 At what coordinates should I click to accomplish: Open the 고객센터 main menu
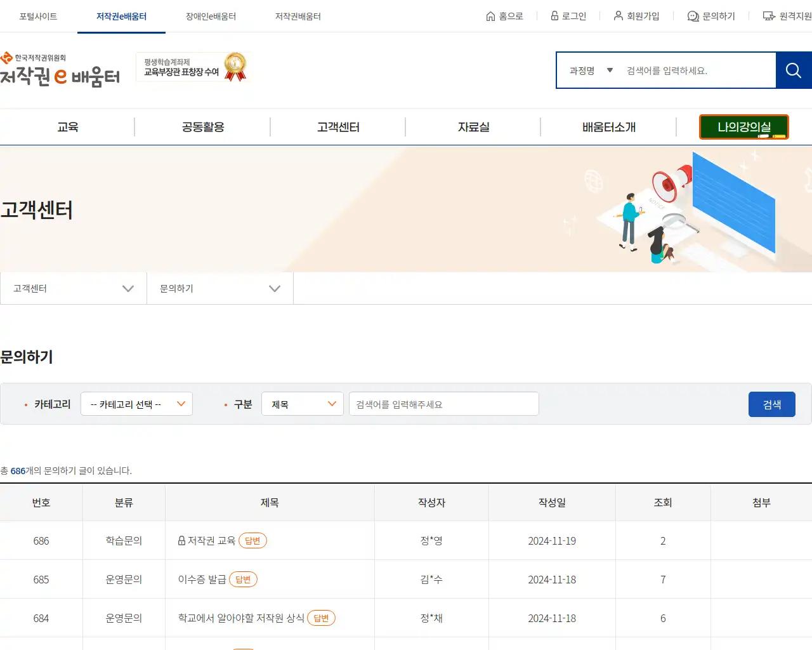point(338,127)
